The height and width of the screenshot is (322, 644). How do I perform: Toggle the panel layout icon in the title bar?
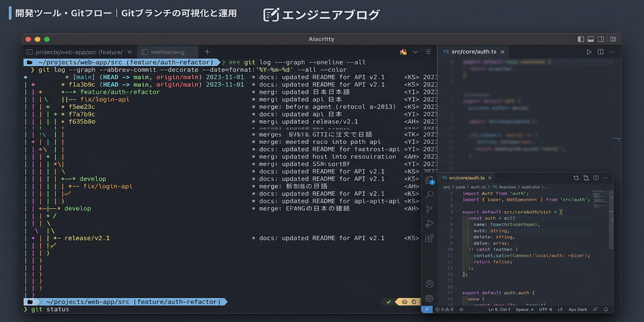[x=591, y=39]
